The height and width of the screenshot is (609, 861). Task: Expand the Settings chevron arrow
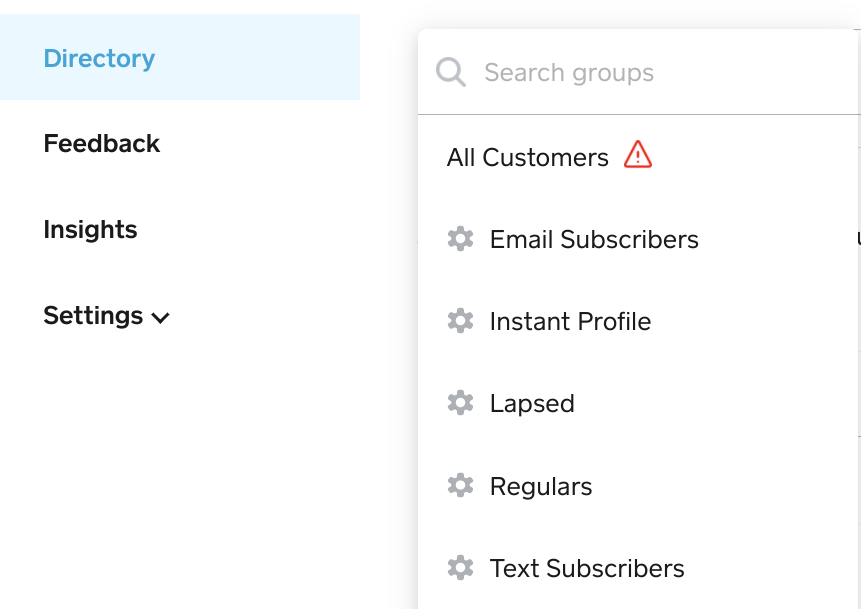160,318
